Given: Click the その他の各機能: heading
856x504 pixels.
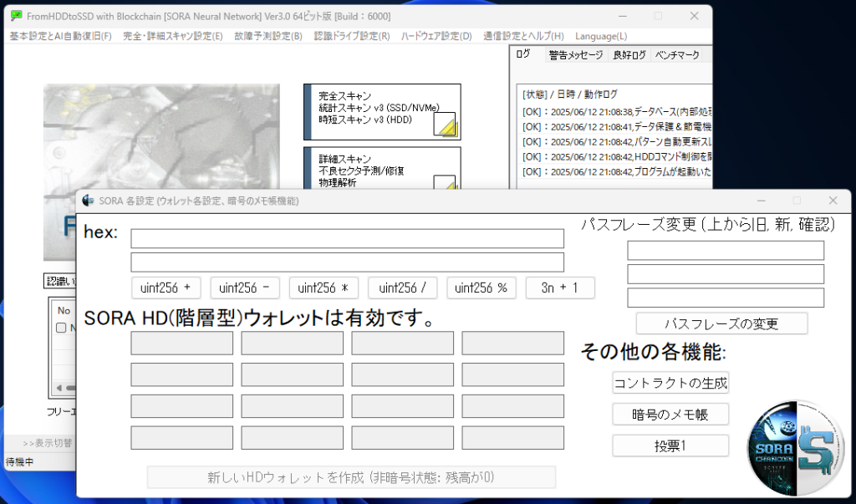Looking at the screenshot, I should point(653,352).
